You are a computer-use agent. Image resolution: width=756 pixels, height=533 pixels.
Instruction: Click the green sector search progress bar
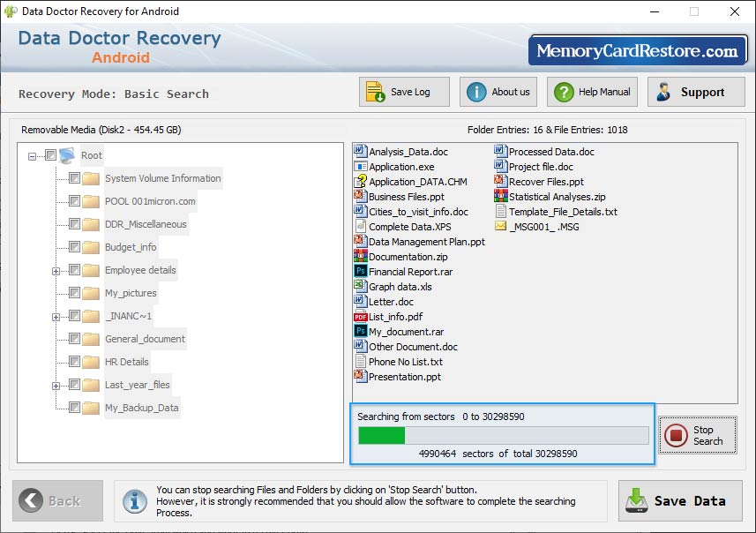(x=504, y=436)
